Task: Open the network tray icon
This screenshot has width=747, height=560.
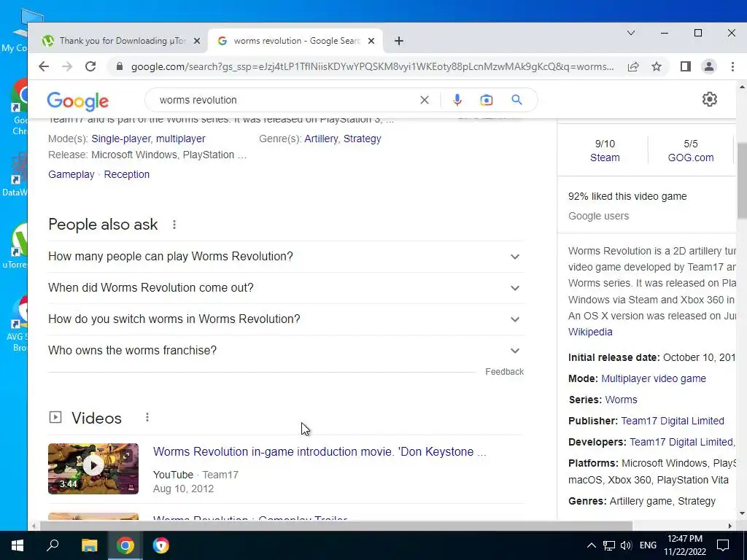Action: [609, 545]
